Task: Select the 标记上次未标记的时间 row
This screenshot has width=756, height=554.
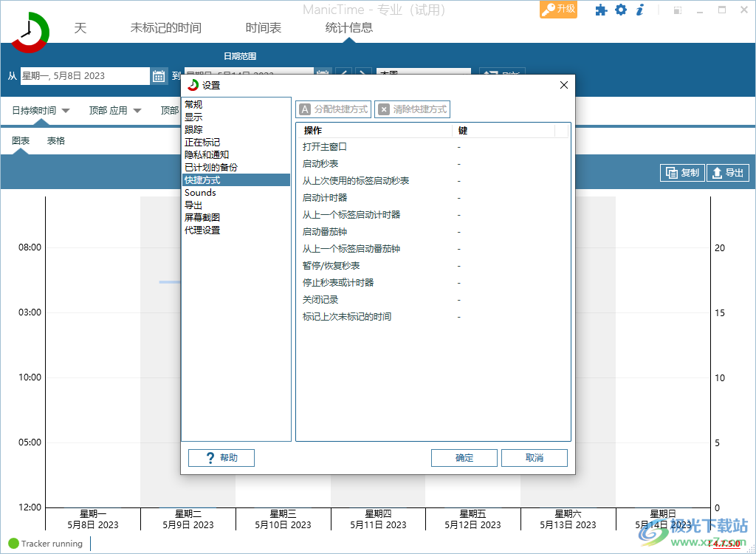Action: 433,317
